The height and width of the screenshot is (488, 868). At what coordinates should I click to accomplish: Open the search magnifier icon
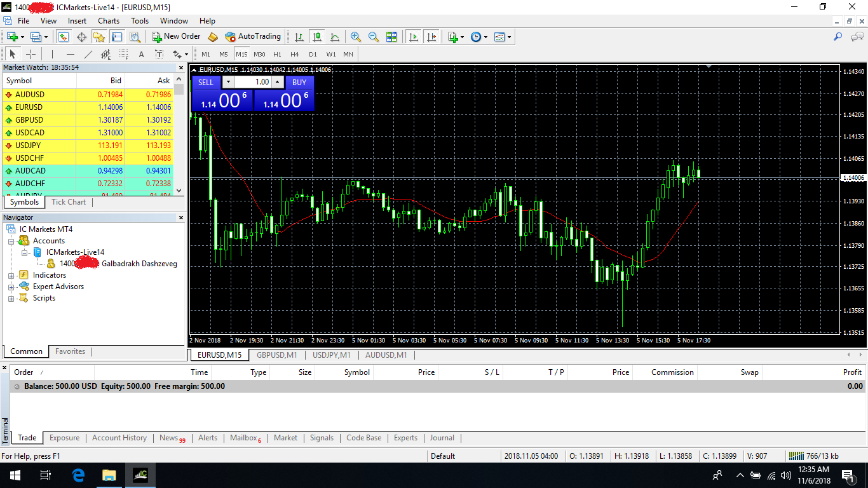click(x=838, y=37)
